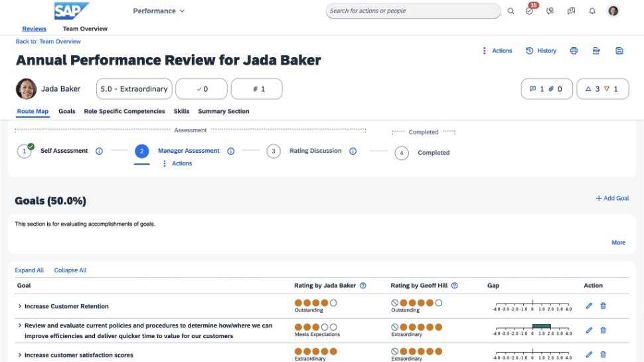The height and width of the screenshot is (362, 644).
Task: Open the info icon beside Rating Discussion
Action: click(x=353, y=151)
